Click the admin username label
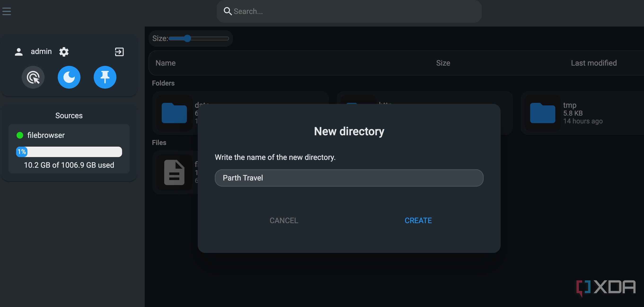This screenshot has width=644, height=307. click(x=41, y=52)
